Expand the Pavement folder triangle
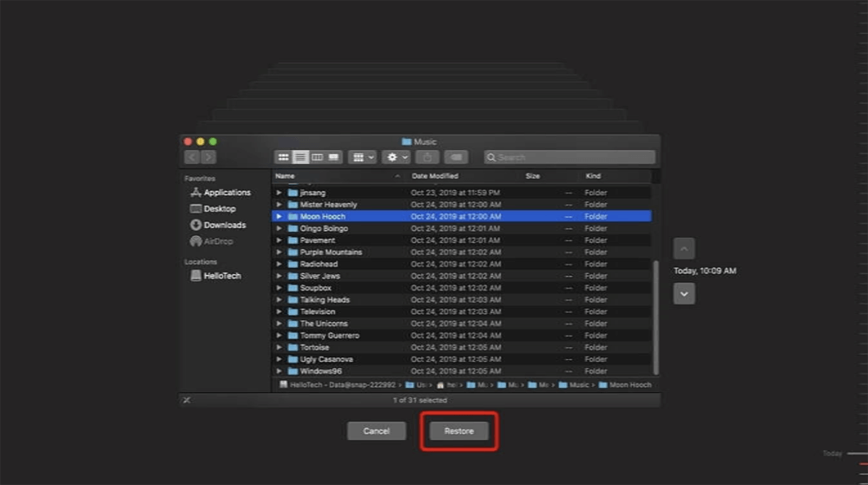The width and height of the screenshot is (868, 485). 279,240
